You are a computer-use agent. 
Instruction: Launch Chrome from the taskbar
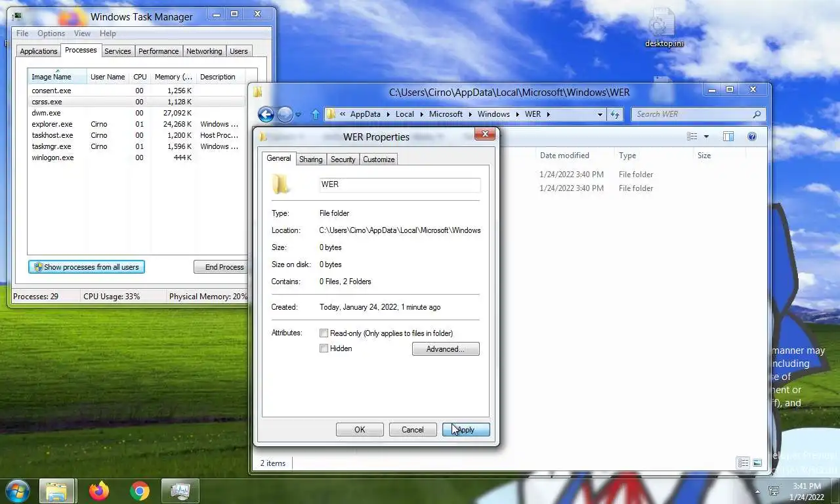tap(139, 491)
